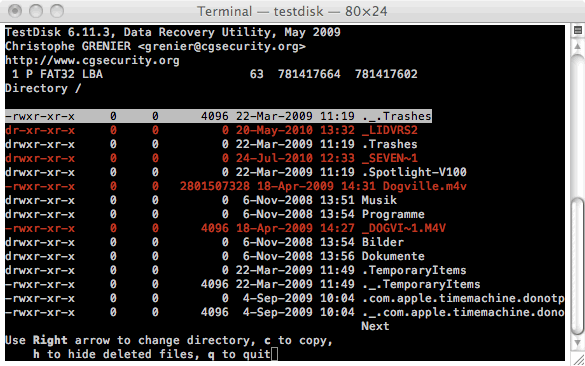Select the highlighted ._.Trashes row
Viewport: 585px width, 366px height.
(x=218, y=116)
